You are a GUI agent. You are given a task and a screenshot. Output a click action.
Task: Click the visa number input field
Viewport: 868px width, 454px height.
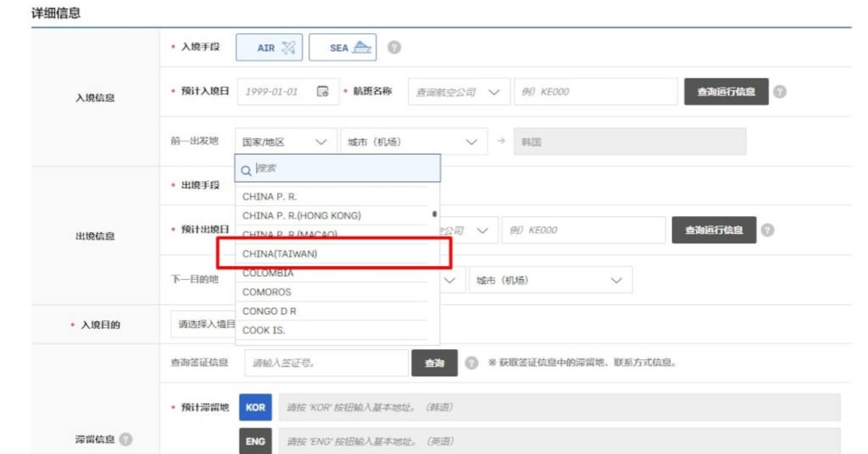325,363
